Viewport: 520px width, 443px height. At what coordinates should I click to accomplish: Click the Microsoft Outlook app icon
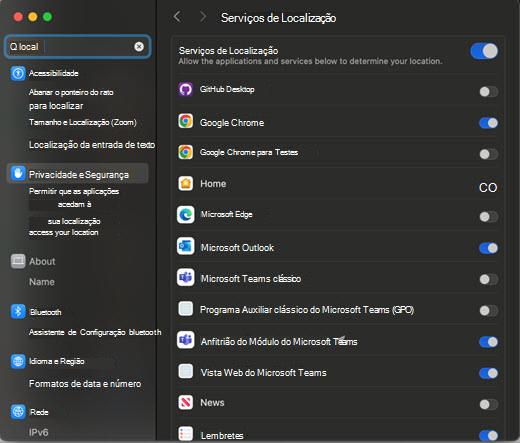pyautogui.click(x=186, y=246)
